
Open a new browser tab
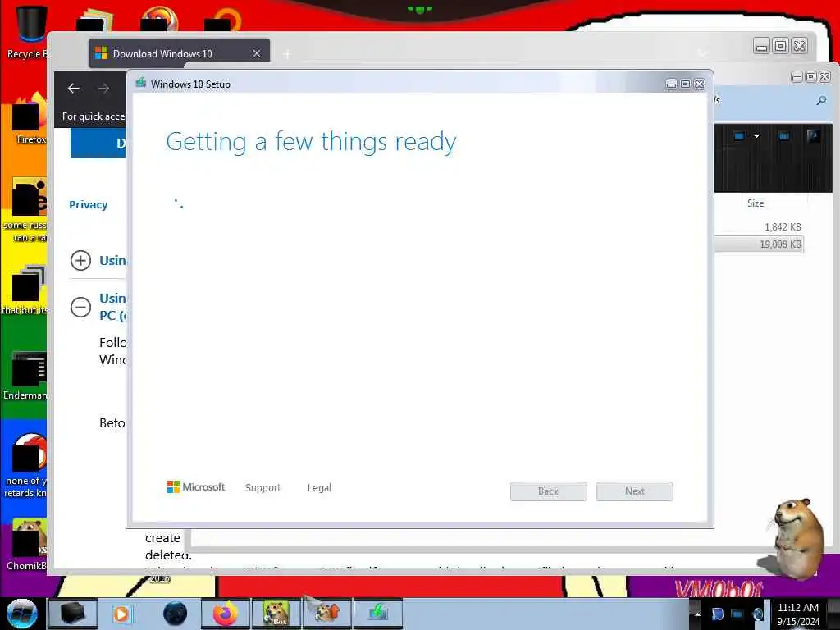pos(287,54)
